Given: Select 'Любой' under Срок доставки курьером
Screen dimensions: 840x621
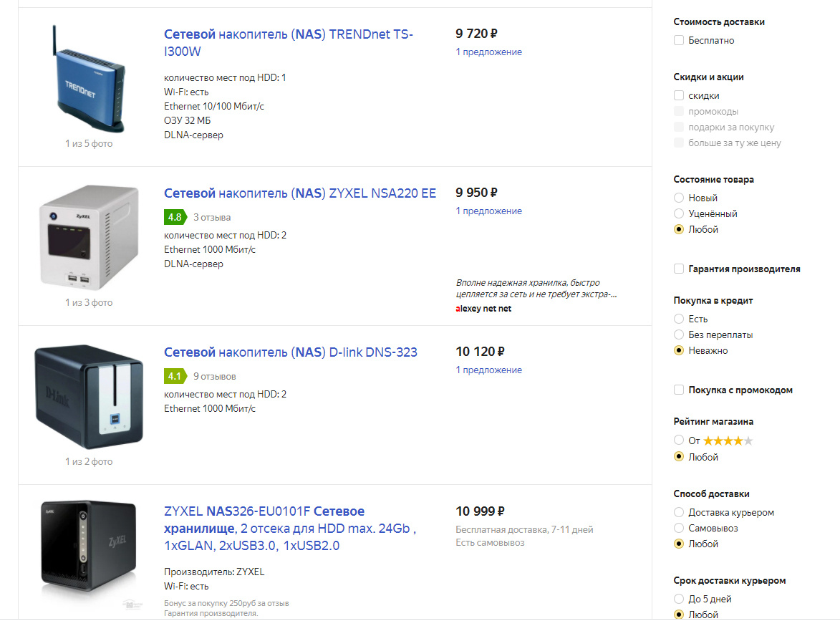Looking at the screenshot, I should pyautogui.click(x=679, y=615).
